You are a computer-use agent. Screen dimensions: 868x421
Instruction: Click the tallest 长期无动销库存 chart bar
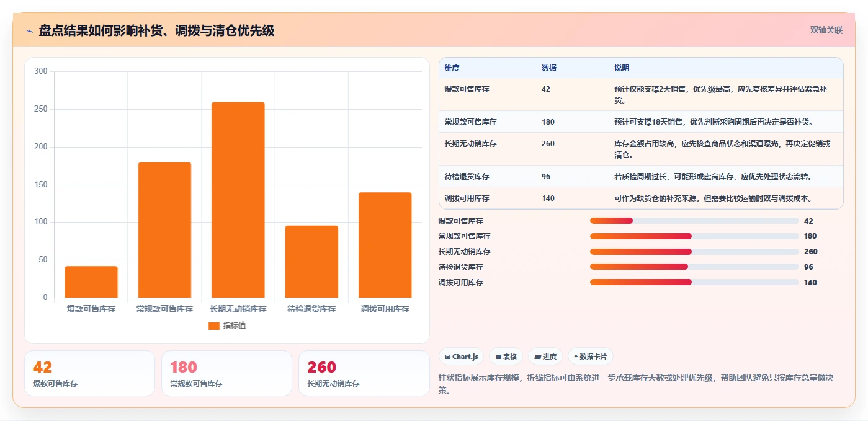pos(238,200)
